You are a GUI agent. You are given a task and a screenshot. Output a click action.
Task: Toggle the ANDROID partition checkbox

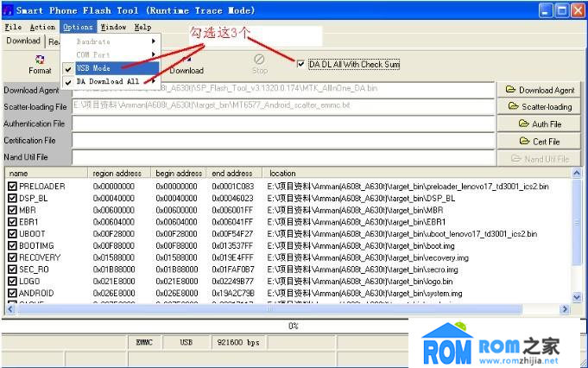point(12,293)
